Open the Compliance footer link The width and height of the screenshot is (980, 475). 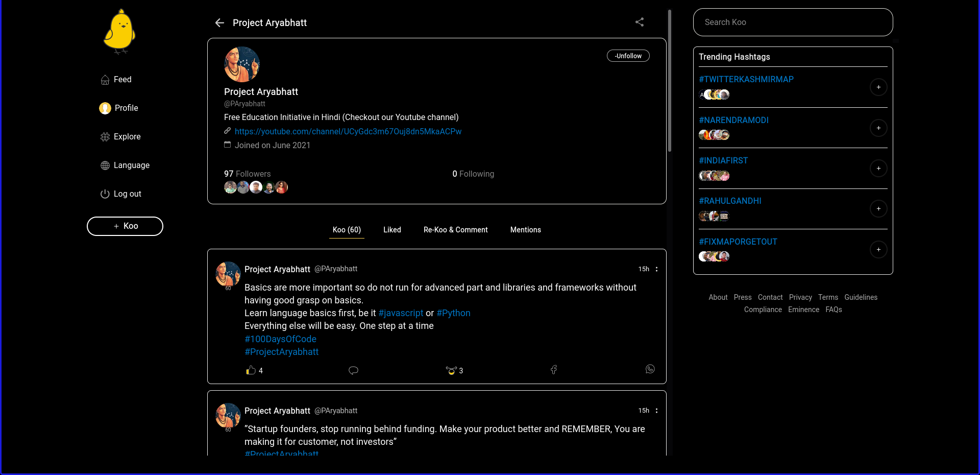[763, 310]
